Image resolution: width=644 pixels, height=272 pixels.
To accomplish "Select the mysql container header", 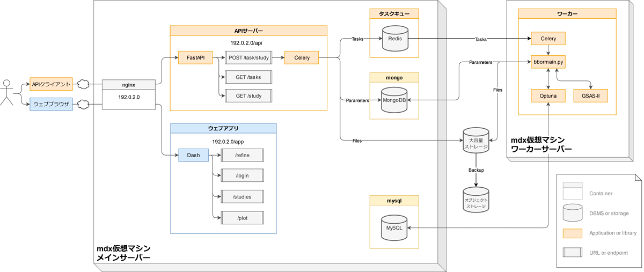I will coord(394,200).
